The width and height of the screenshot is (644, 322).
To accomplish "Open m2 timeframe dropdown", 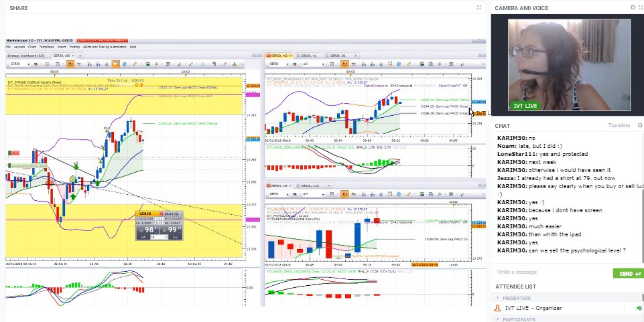I will tap(323, 64).
